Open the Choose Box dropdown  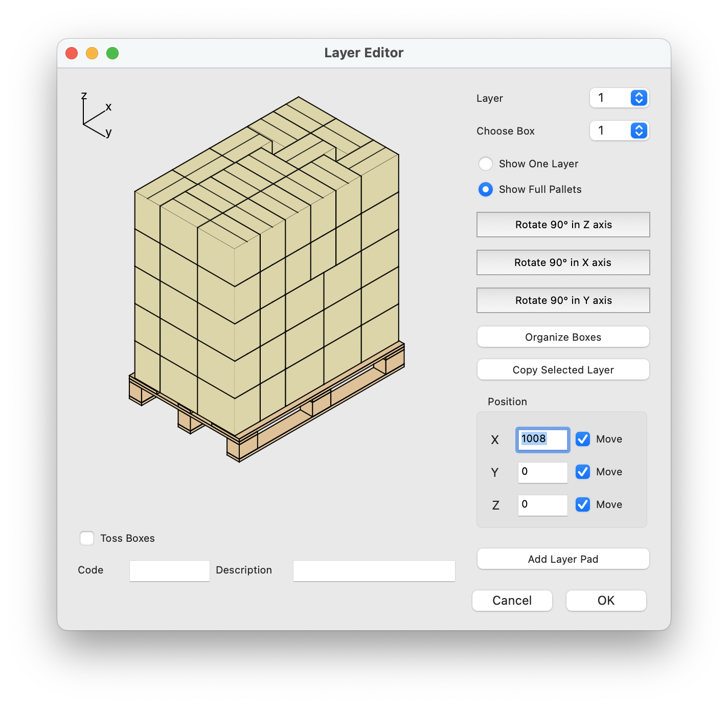(x=639, y=130)
